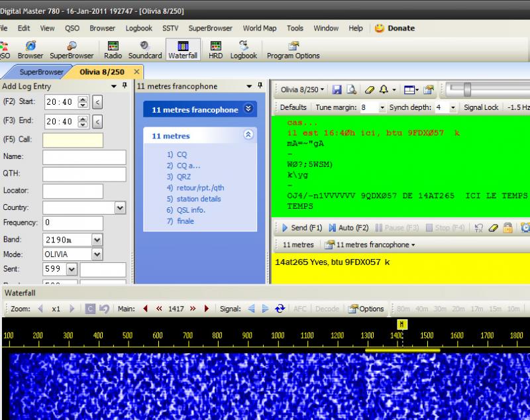Click the Defaults button
Viewport: 530px width, 420px height.
pos(293,107)
